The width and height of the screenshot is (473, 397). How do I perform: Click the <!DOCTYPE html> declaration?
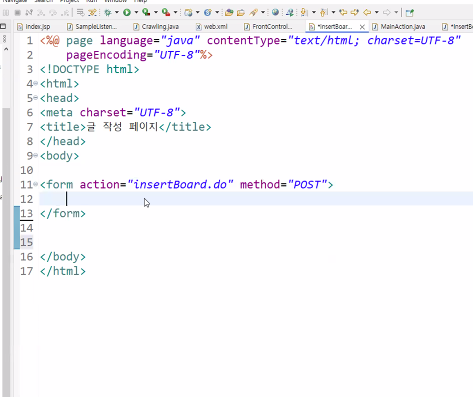89,69
